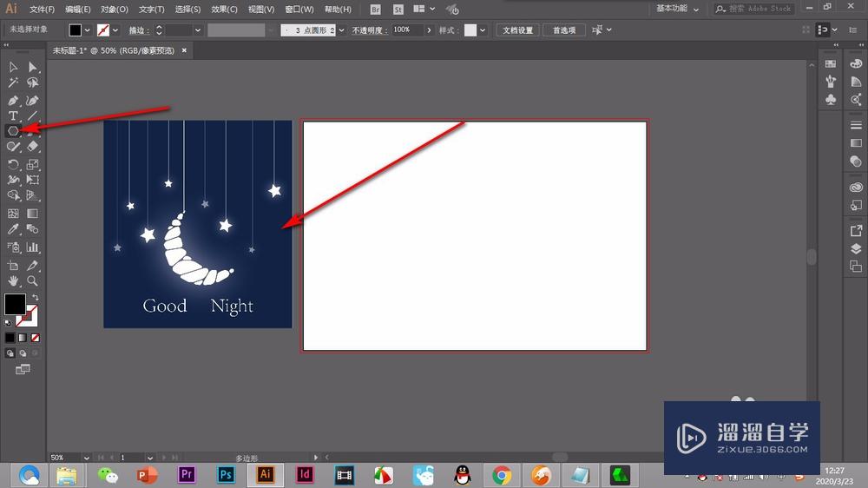Open the Swatches panel icon
Viewport: 868px width, 488px height.
pos(831,63)
